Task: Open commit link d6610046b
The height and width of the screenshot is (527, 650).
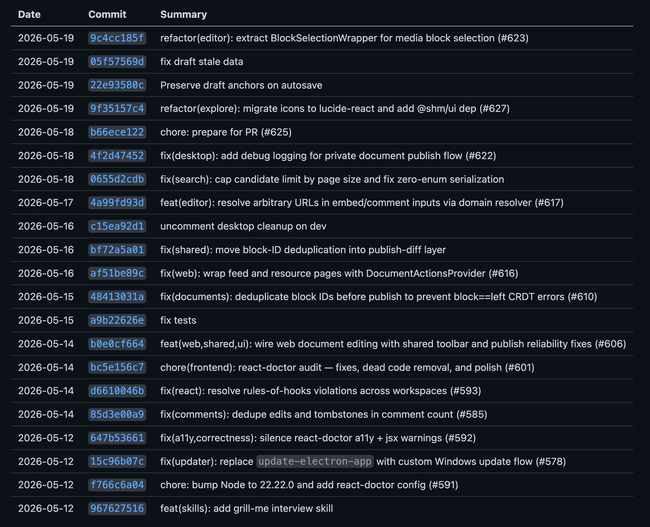Action: pos(117,391)
